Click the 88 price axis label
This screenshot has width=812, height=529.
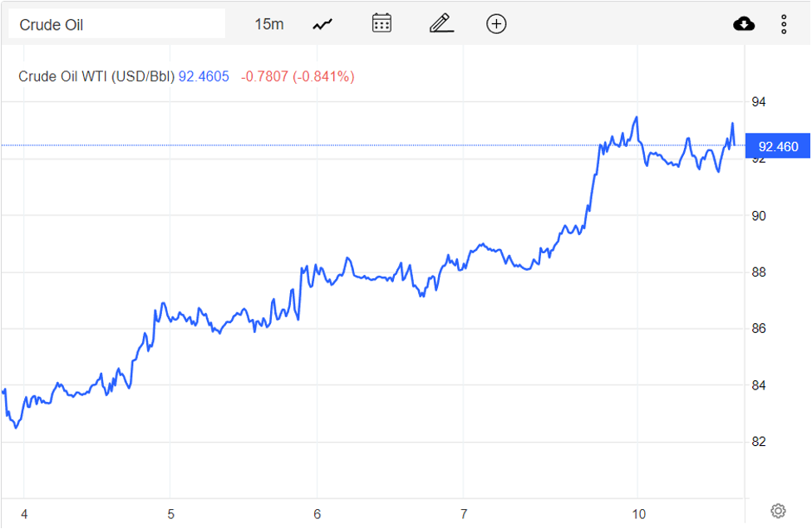[x=758, y=272]
